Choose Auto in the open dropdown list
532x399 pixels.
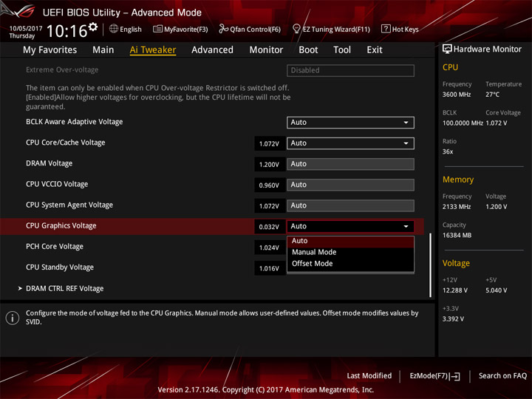[350, 241]
